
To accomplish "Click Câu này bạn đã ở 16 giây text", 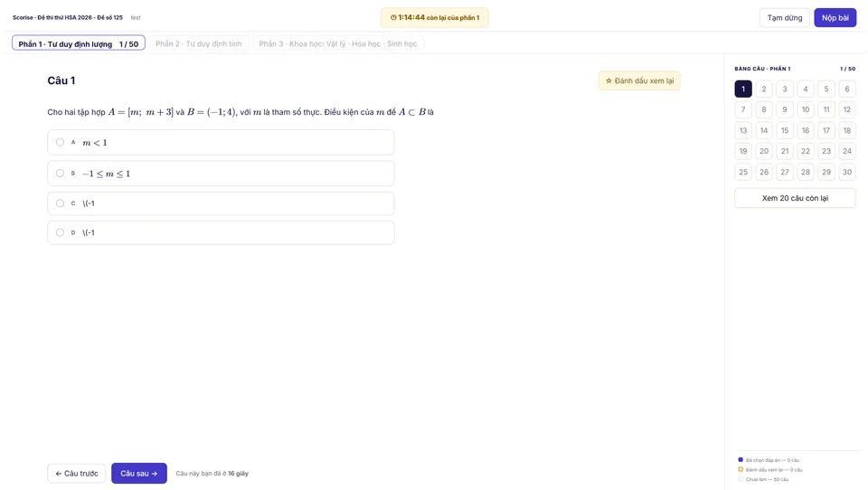I will point(212,474).
